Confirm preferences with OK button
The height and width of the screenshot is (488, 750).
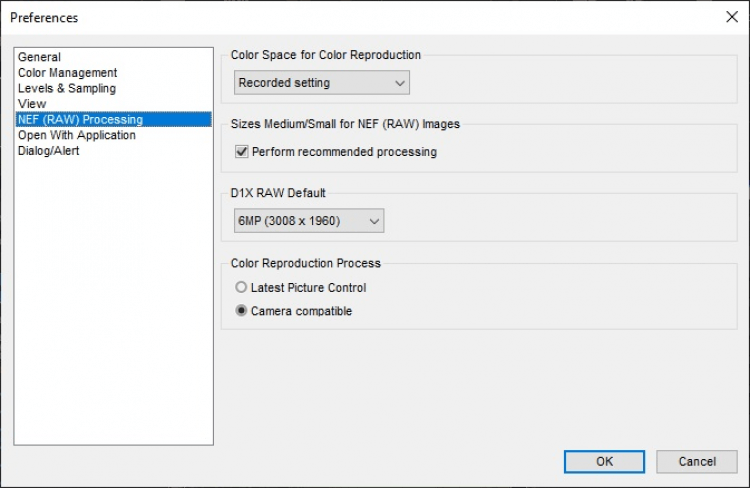click(x=604, y=461)
